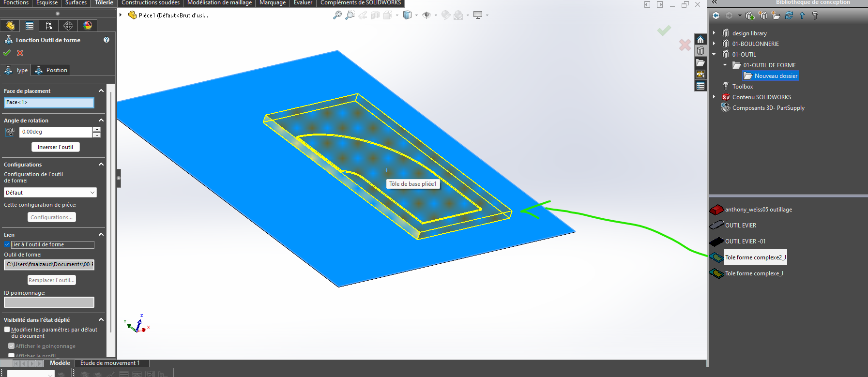
Task: Open the Evaluer ribbon tab
Action: click(303, 3)
